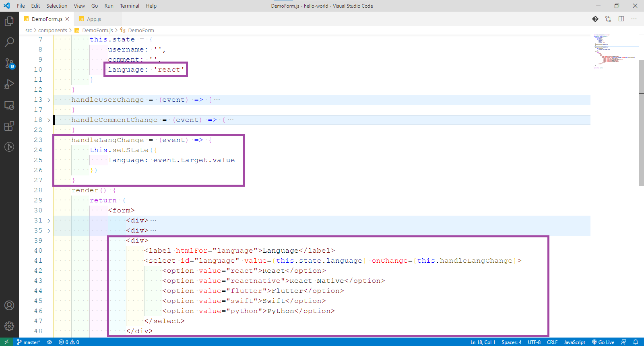Viewport: 644px width, 346px height.
Task: Select the DemoForm.js tab
Action: point(47,19)
